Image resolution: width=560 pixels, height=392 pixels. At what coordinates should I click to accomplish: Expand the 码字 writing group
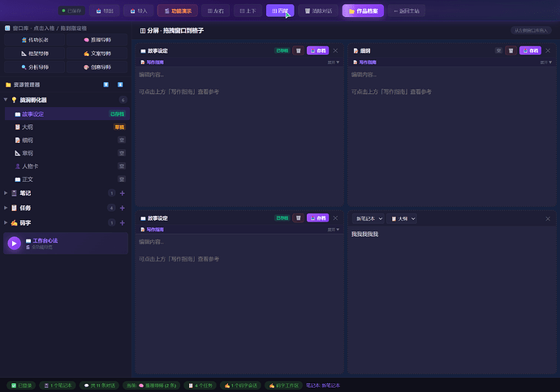(x=6, y=222)
